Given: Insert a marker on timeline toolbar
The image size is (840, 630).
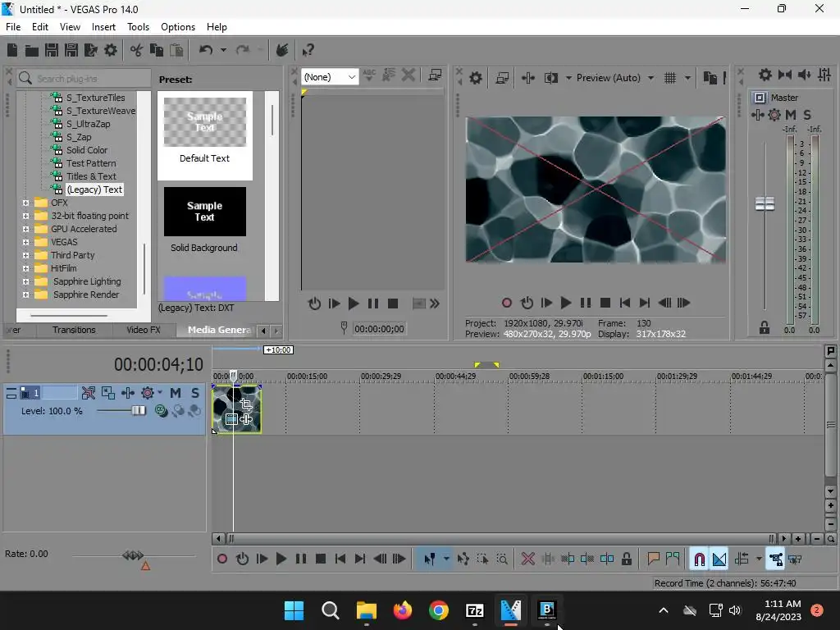Looking at the screenshot, I should 653,559.
